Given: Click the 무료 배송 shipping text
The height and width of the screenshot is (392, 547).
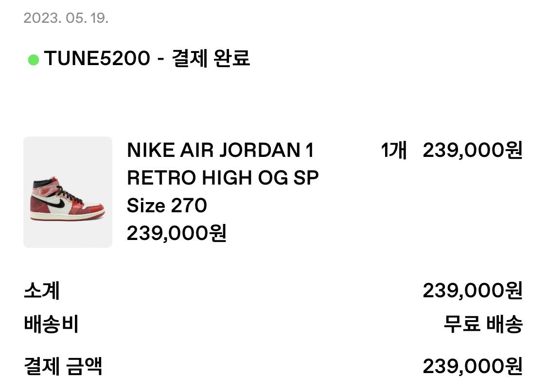Looking at the screenshot, I should (482, 324).
